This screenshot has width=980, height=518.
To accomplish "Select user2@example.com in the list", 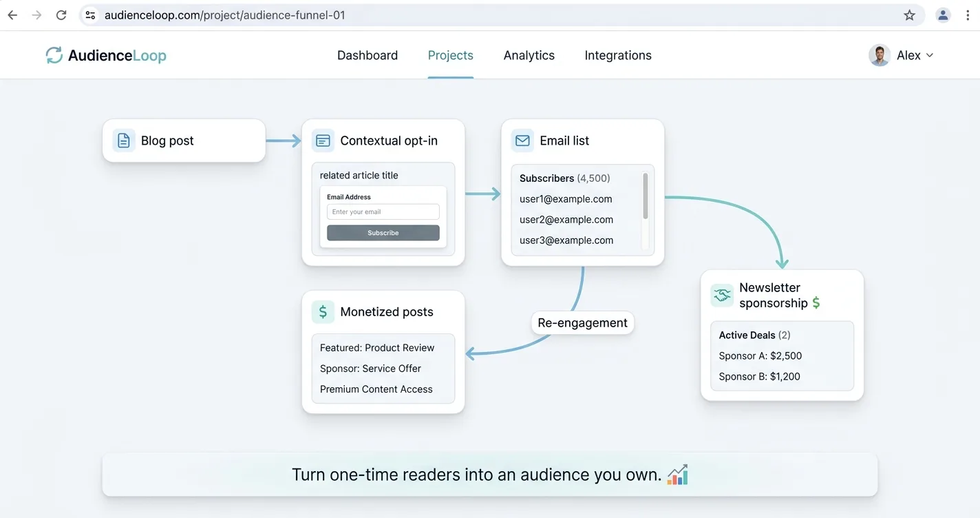I will [566, 220].
